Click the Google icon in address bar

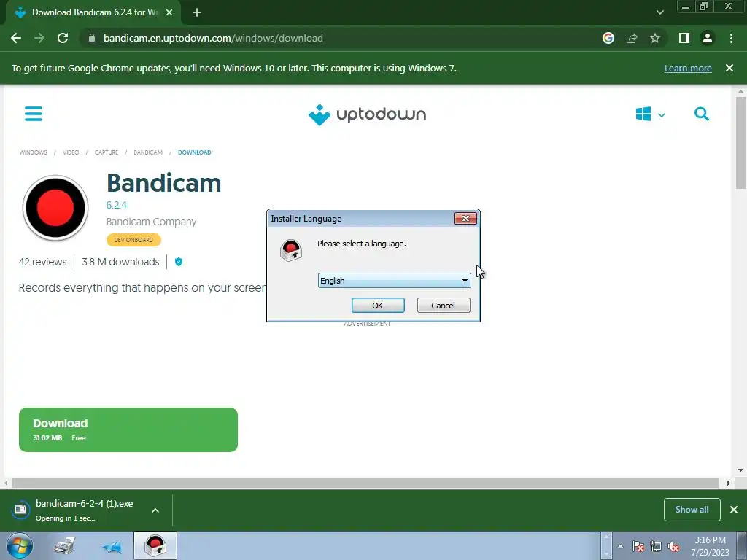(x=608, y=38)
